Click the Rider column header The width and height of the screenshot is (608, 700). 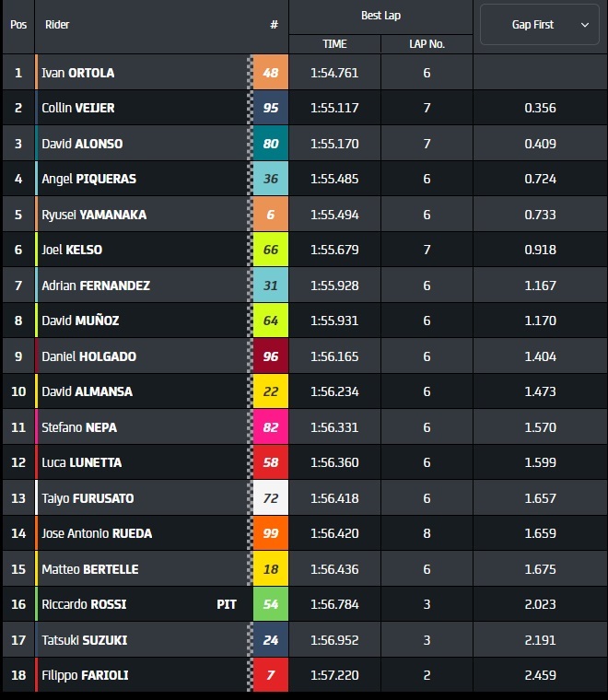click(57, 25)
